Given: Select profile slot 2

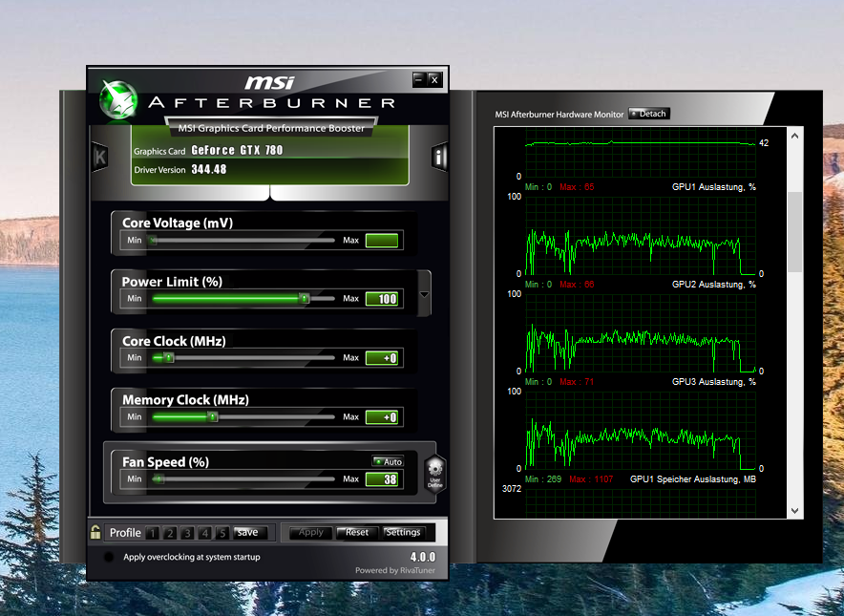Looking at the screenshot, I should 170,533.
